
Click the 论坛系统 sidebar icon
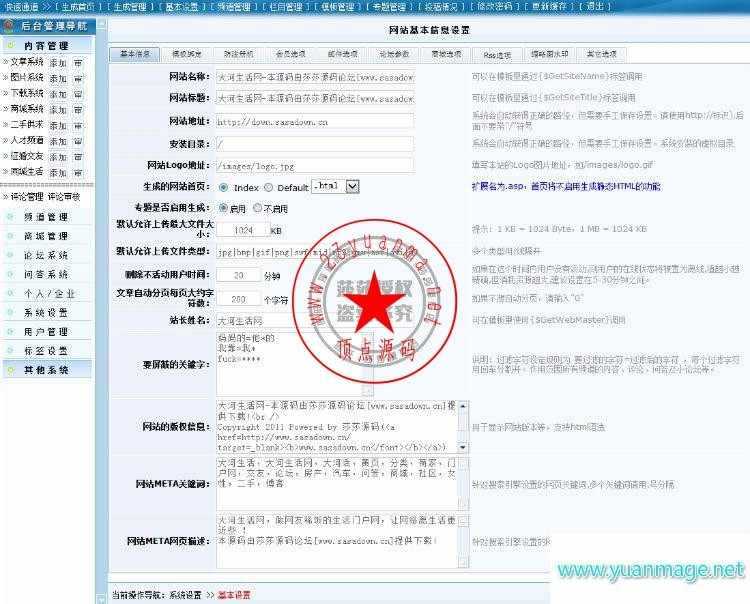click(11, 255)
